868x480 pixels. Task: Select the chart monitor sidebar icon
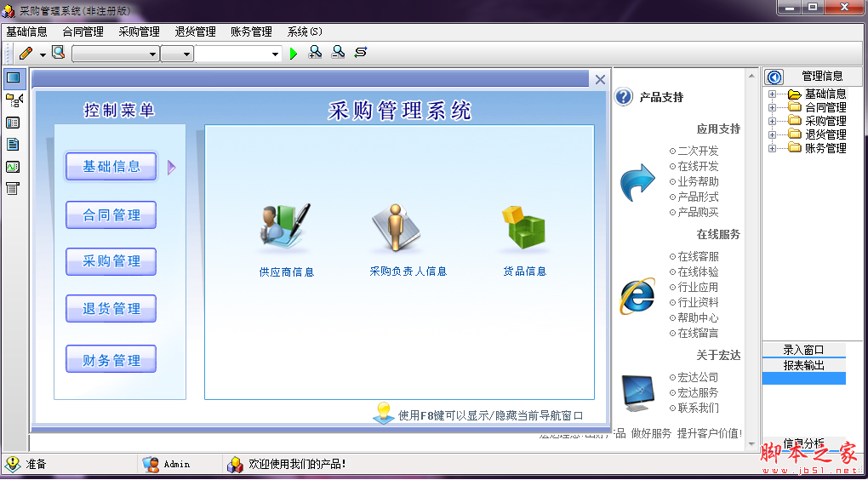click(13, 167)
